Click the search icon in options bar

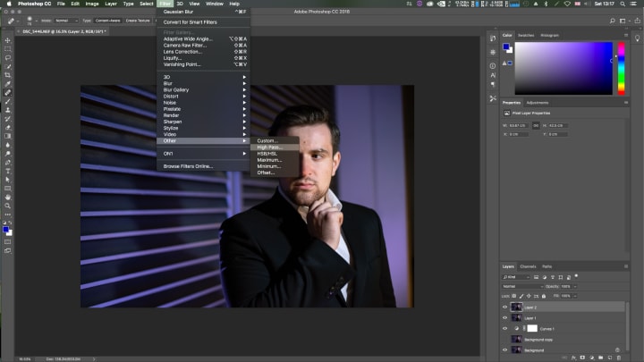click(x=613, y=21)
